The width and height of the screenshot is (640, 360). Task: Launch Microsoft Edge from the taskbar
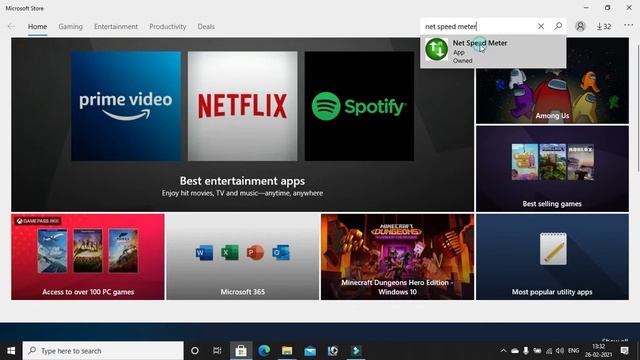click(264, 351)
